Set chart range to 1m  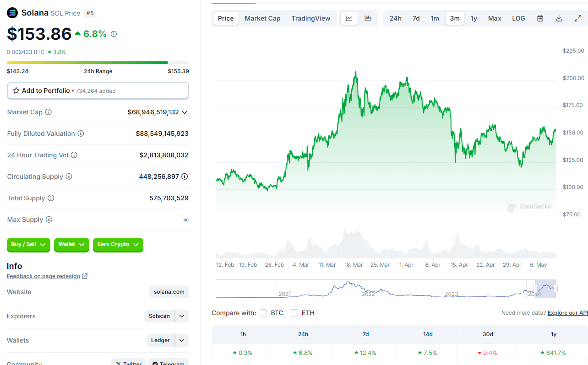435,18
